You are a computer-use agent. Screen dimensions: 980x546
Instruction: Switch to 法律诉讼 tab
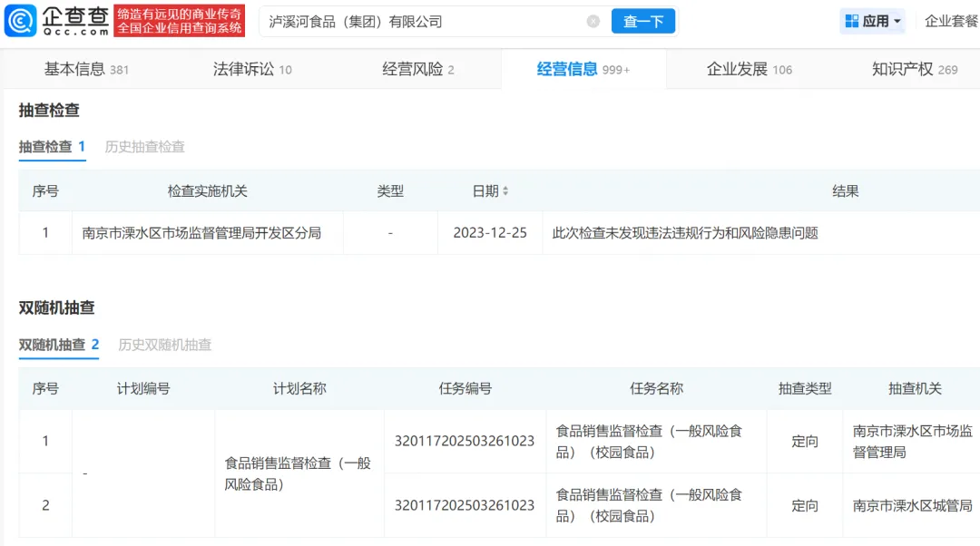(252, 69)
